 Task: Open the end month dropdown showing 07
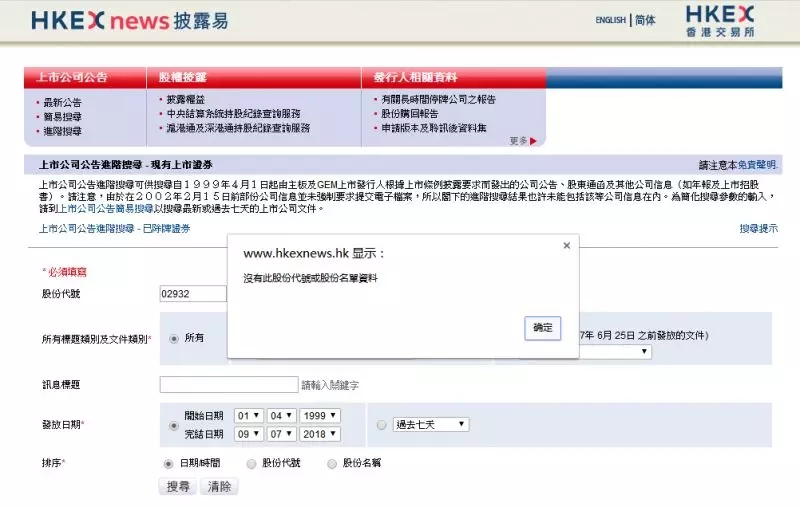click(x=281, y=434)
